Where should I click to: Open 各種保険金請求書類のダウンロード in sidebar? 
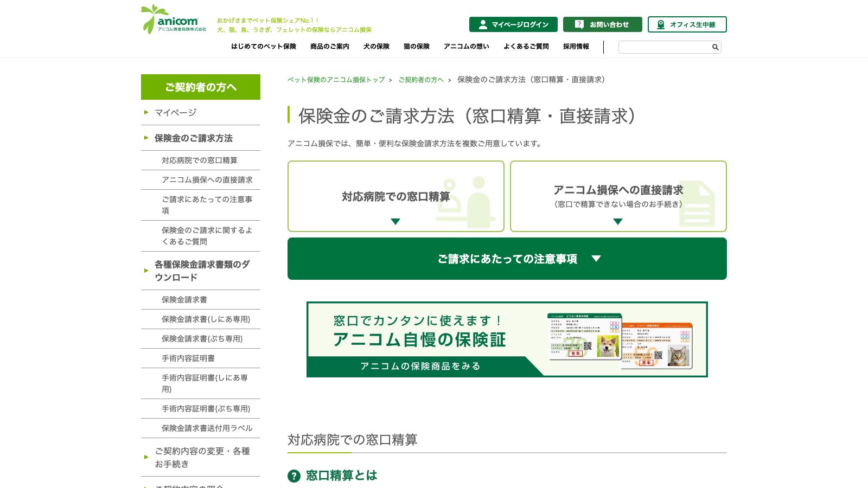(x=201, y=271)
